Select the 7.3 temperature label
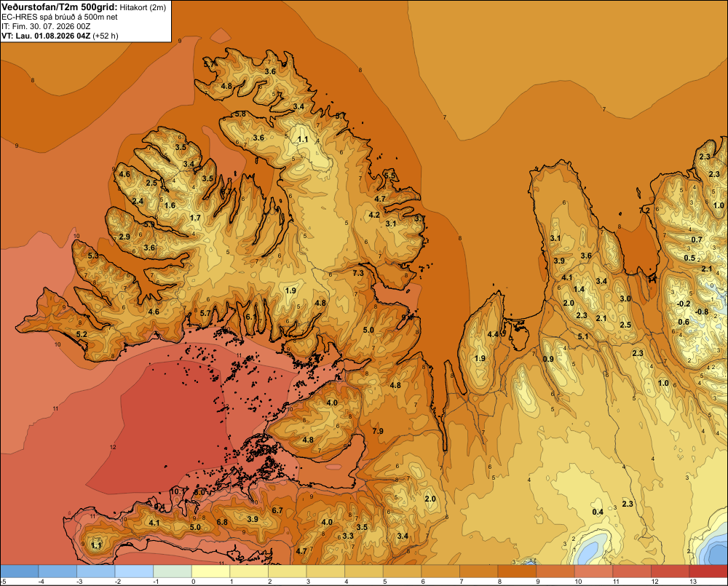The width and height of the screenshot is (728, 586). [x=358, y=272]
